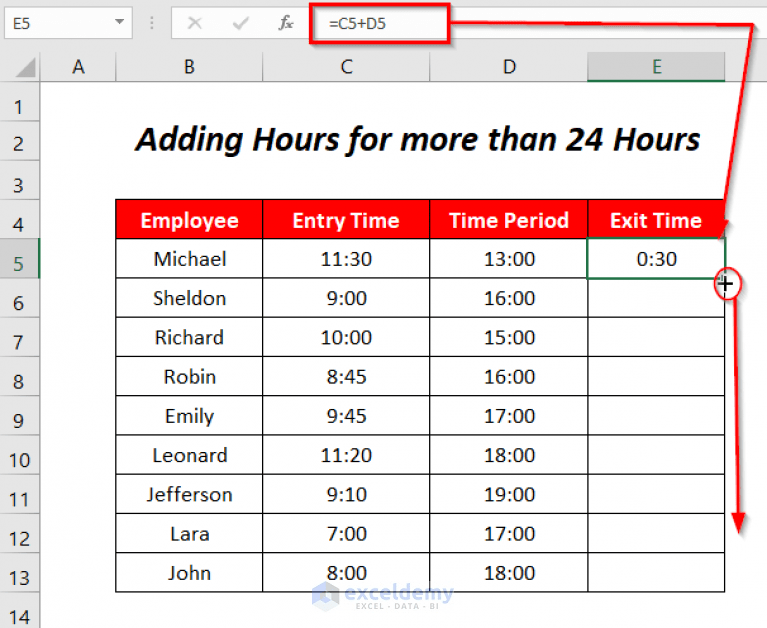
Task: Click Richard's entry time 10:00
Action: [x=346, y=337]
